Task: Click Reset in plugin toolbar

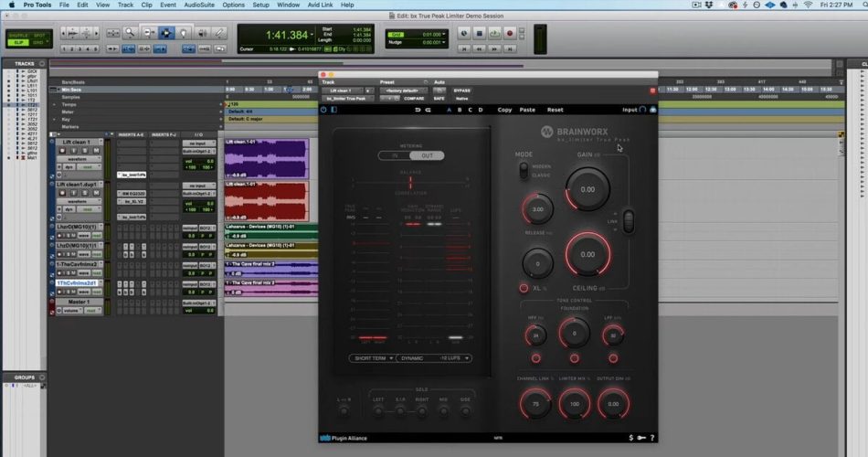Action: point(556,110)
